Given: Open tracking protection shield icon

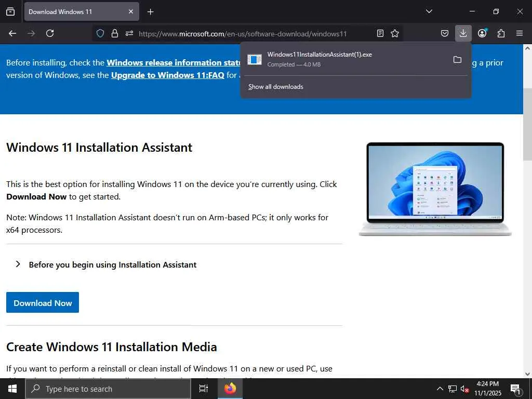Looking at the screenshot, I should (100, 33).
